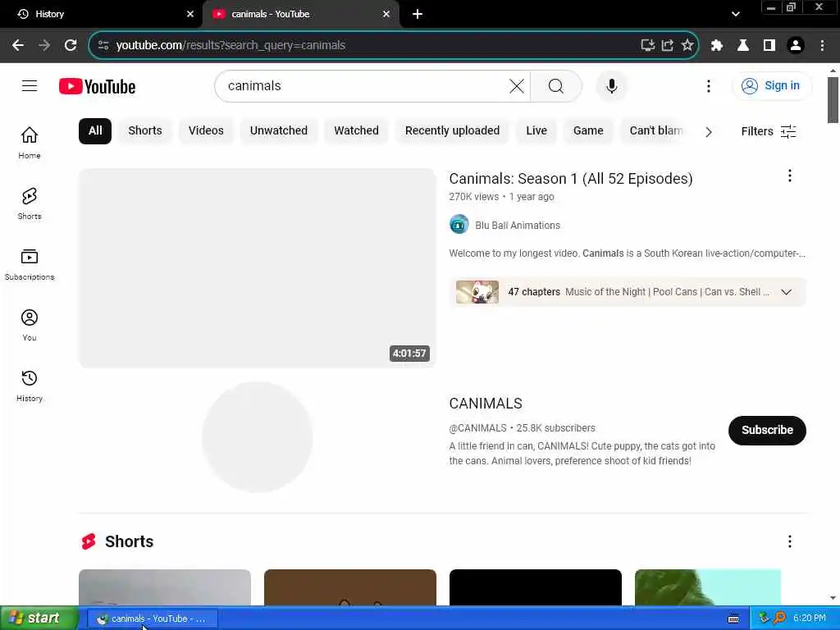The image size is (840, 630).
Task: Open the tab search dropdown arrow
Action: 736,14
